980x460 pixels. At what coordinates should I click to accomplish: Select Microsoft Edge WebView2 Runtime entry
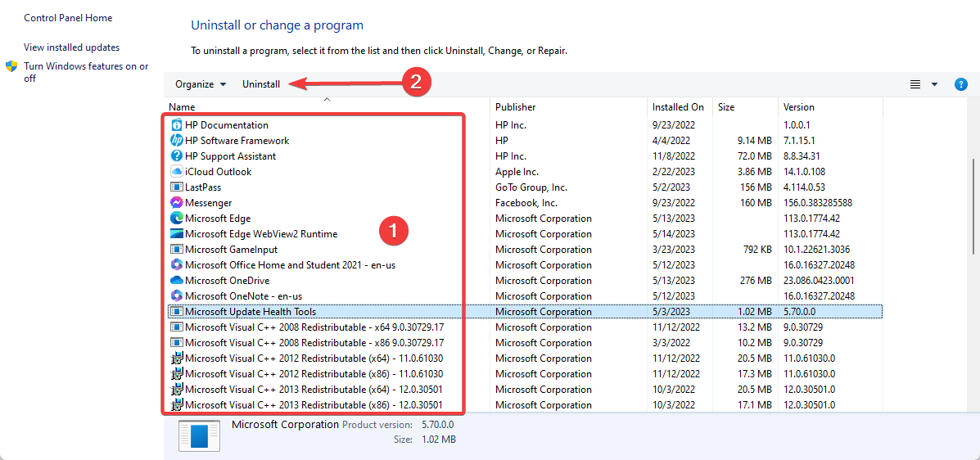[524, 234]
